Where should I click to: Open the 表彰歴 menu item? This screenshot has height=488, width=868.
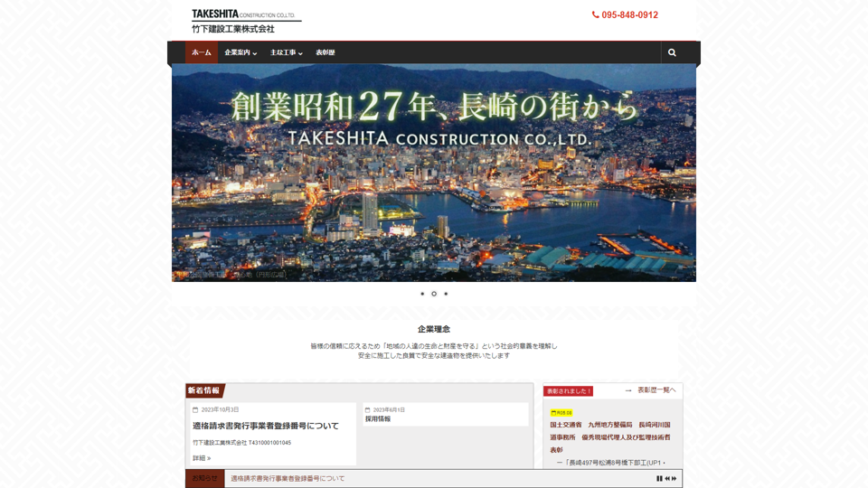coord(325,52)
